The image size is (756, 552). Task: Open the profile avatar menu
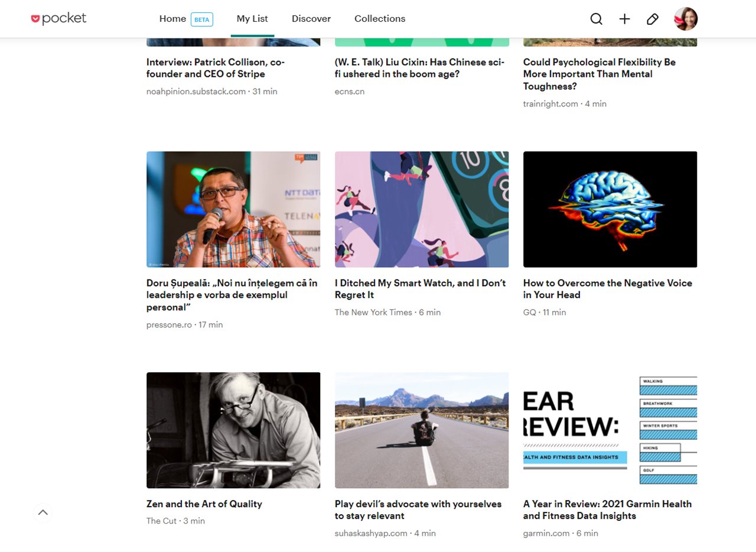[686, 19]
